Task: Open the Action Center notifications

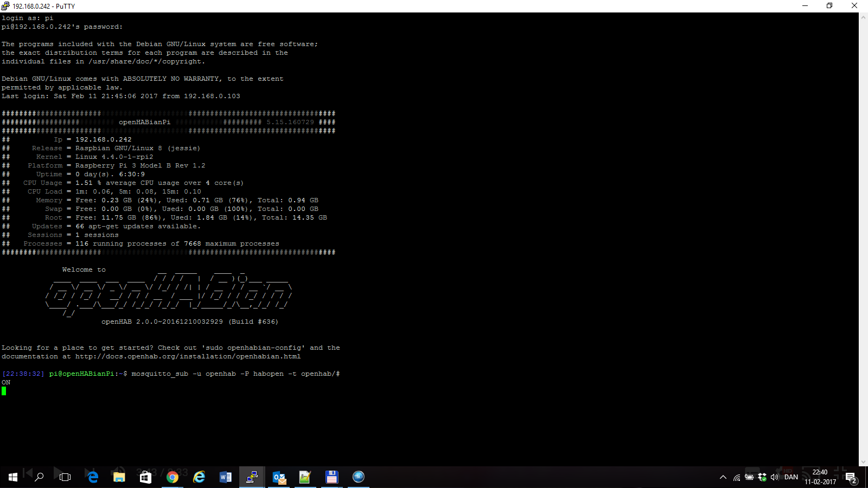Action: coord(851,478)
